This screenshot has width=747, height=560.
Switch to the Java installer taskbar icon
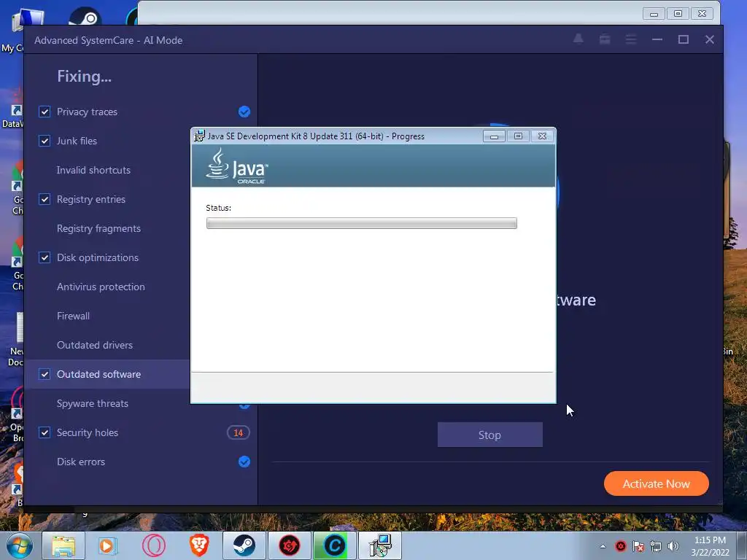(379, 545)
